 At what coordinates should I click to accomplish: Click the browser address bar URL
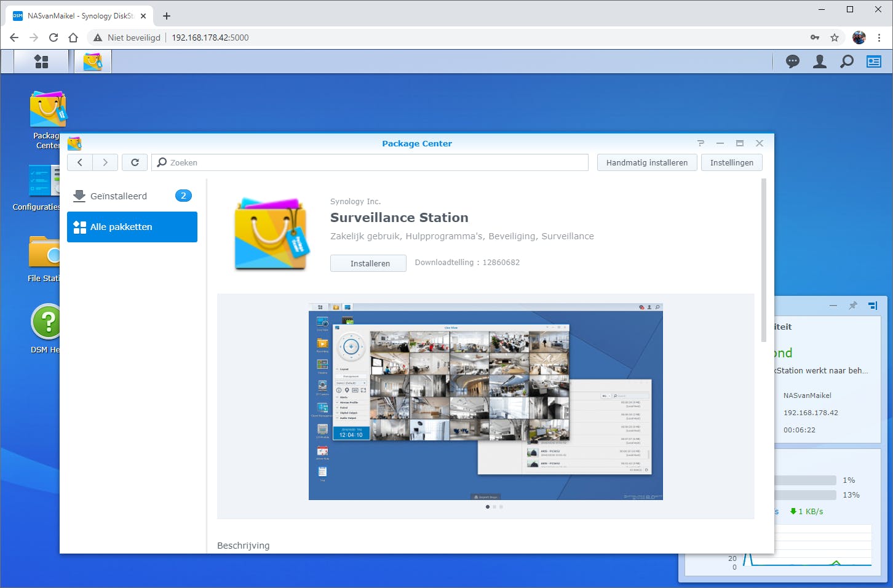(210, 38)
